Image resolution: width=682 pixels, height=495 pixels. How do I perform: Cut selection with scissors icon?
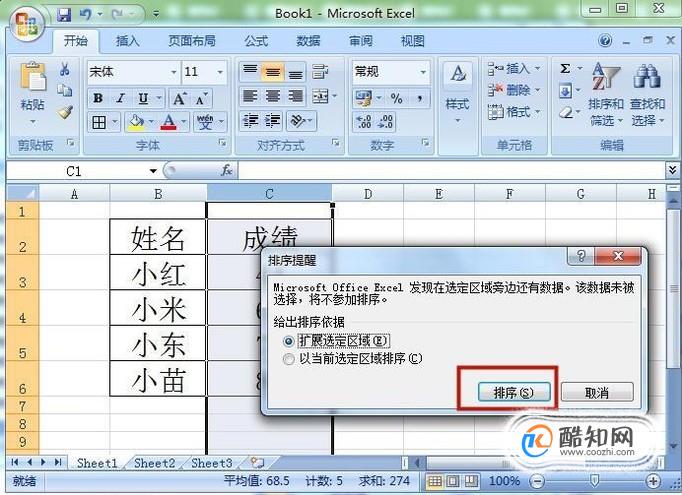65,69
